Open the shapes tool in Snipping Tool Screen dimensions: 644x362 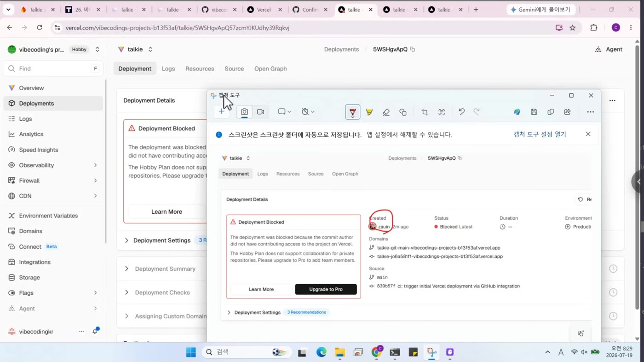pyautogui.click(x=403, y=112)
